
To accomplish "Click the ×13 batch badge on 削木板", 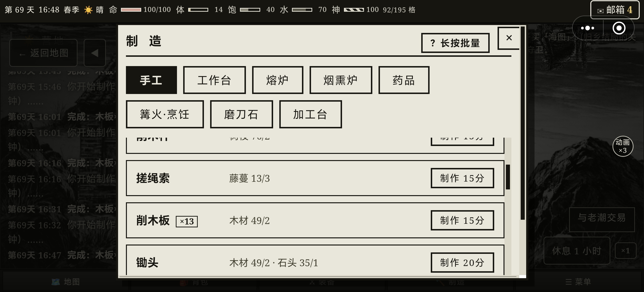I will pyautogui.click(x=187, y=221).
